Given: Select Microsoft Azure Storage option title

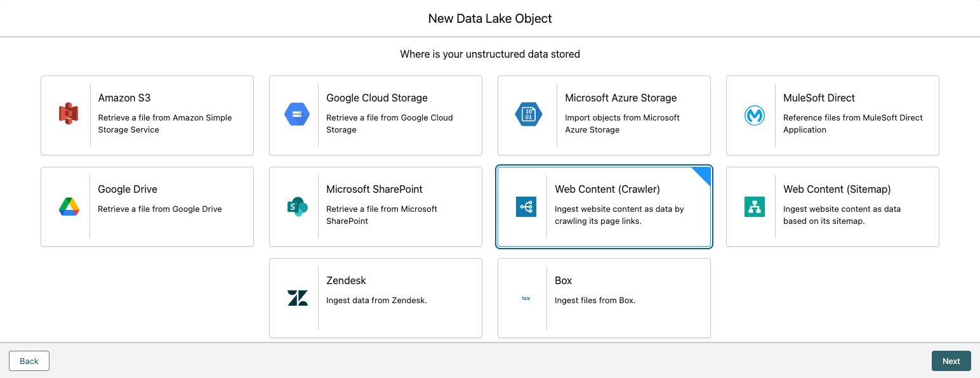Looking at the screenshot, I should [620, 98].
